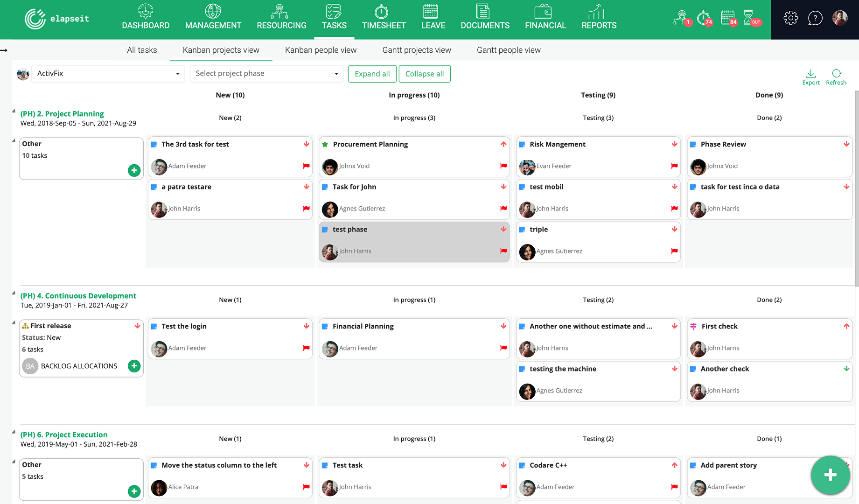Collapse the Continuous Development phase triangle
This screenshot has width=859, height=504.
click(x=14, y=293)
